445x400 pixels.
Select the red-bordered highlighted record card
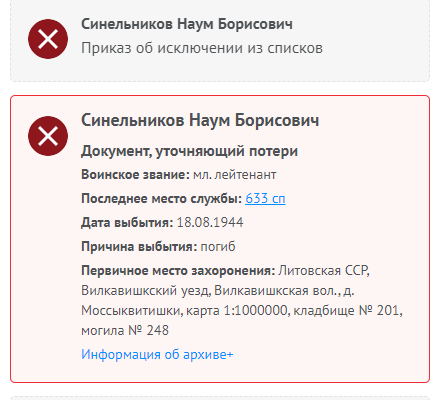click(220, 239)
